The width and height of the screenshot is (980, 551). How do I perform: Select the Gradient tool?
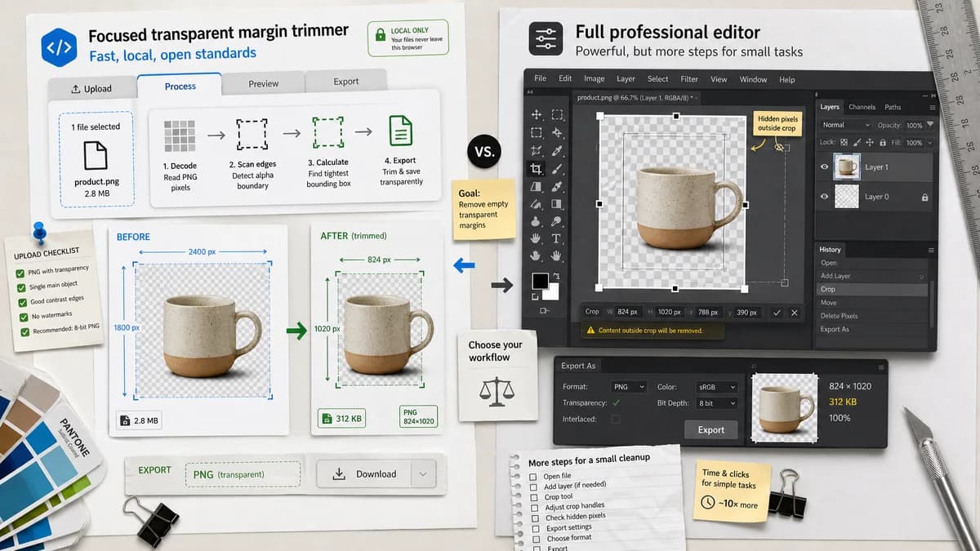pyautogui.click(x=557, y=204)
